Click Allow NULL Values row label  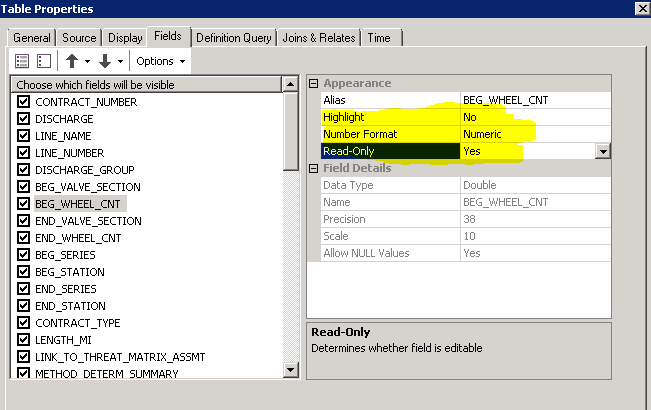click(x=366, y=254)
